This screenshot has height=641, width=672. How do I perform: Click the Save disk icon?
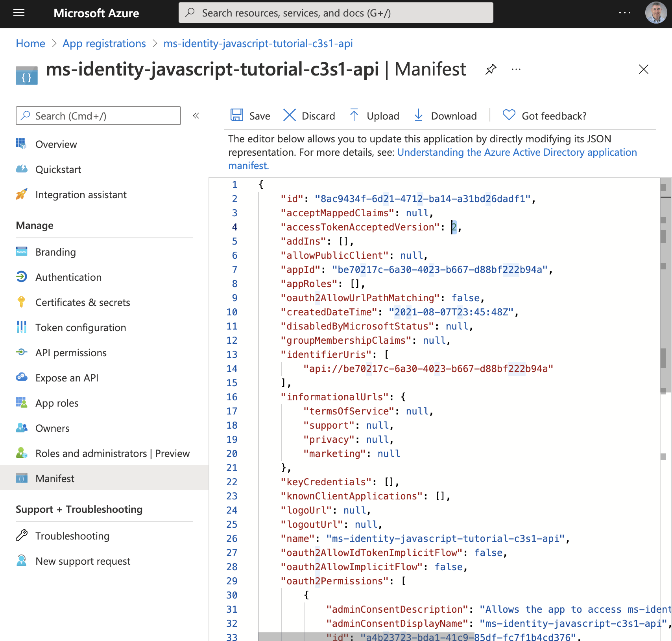click(237, 115)
